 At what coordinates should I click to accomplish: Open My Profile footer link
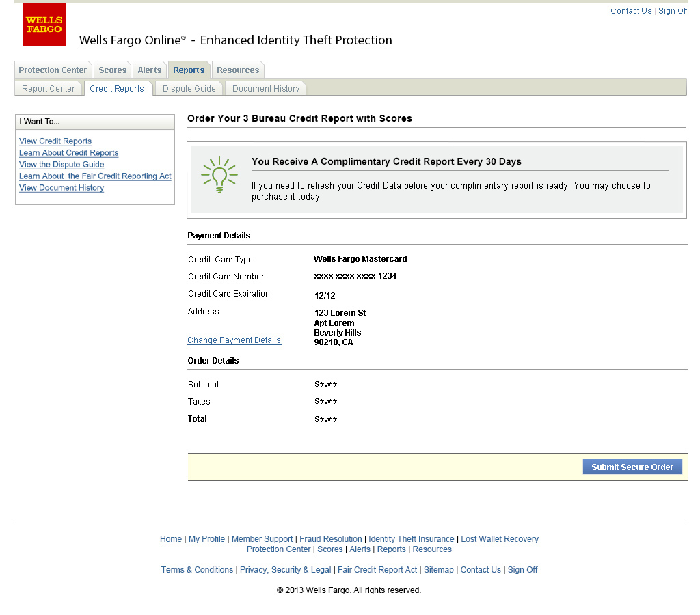pos(206,538)
